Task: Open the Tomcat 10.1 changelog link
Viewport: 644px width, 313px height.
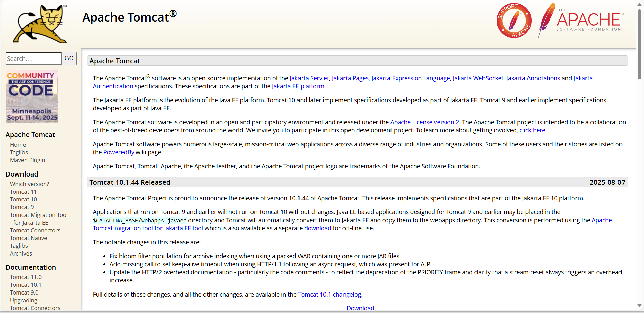Action: pyautogui.click(x=329, y=294)
